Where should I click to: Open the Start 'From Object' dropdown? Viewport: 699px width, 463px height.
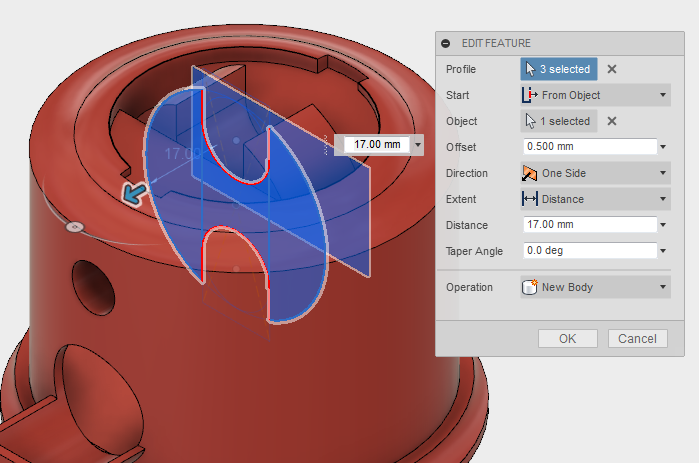(x=595, y=95)
